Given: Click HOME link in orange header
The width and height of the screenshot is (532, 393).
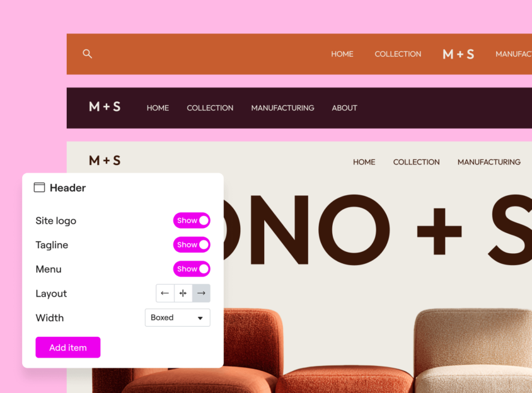Looking at the screenshot, I should (x=342, y=54).
